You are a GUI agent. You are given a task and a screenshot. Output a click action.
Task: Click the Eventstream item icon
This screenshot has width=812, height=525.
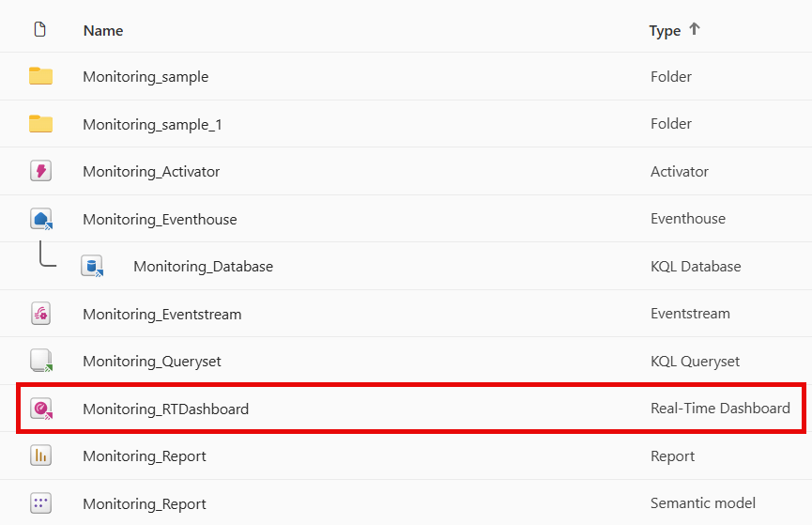40,314
